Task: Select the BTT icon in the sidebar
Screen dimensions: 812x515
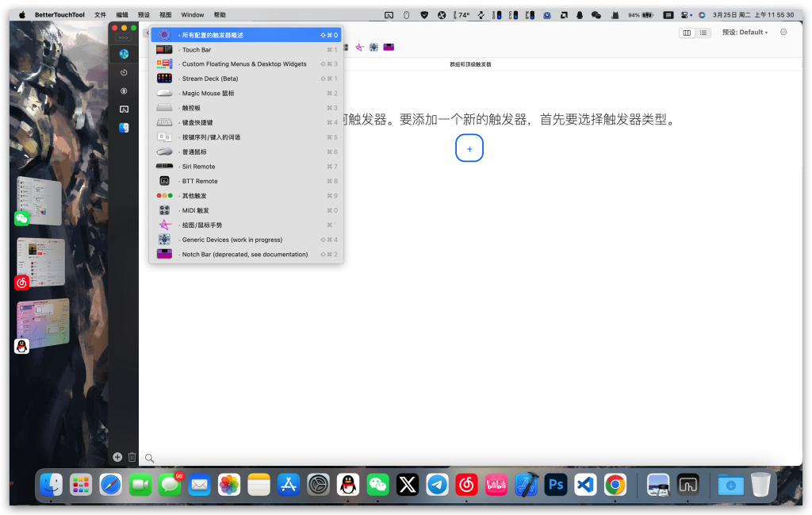Action: [x=124, y=110]
